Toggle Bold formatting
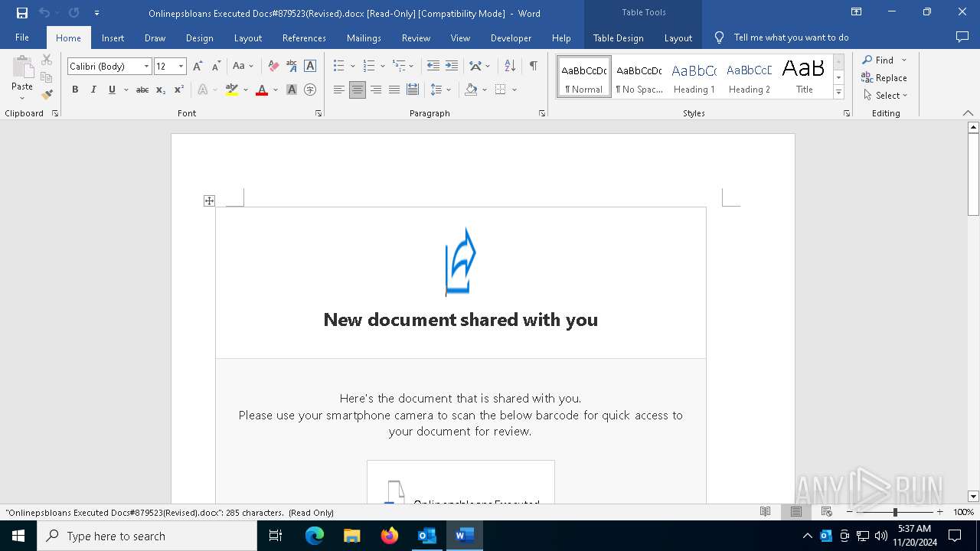 tap(75, 90)
